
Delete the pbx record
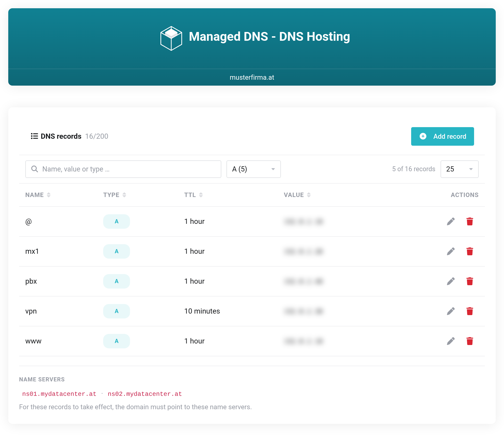coord(470,281)
